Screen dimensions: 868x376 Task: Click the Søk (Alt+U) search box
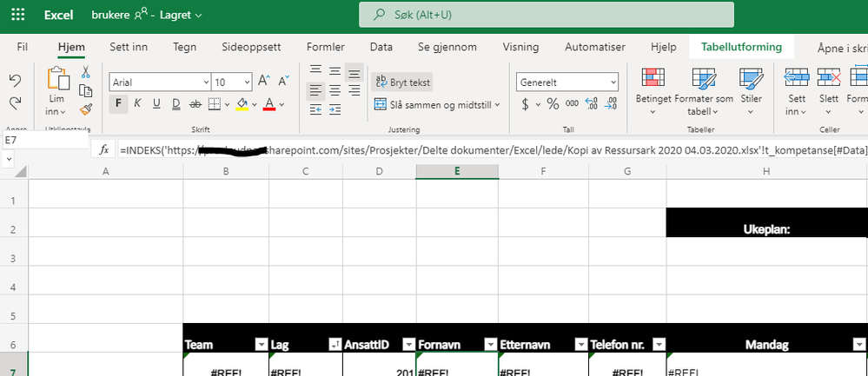[x=547, y=15]
